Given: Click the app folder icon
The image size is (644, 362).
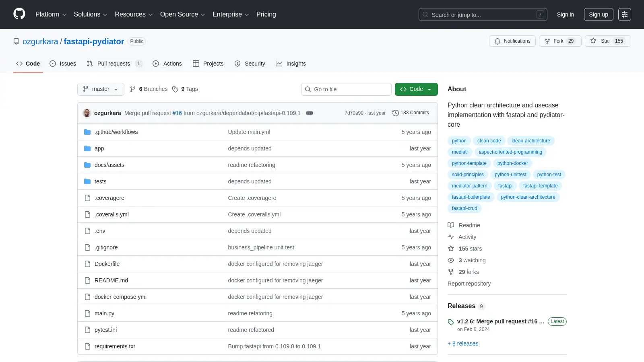Looking at the screenshot, I should click(x=87, y=148).
